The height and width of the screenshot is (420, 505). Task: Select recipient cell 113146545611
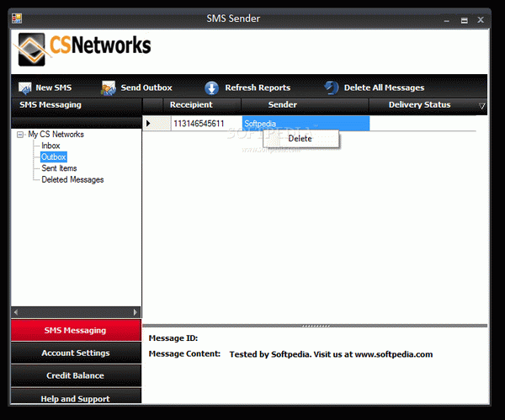click(x=206, y=124)
